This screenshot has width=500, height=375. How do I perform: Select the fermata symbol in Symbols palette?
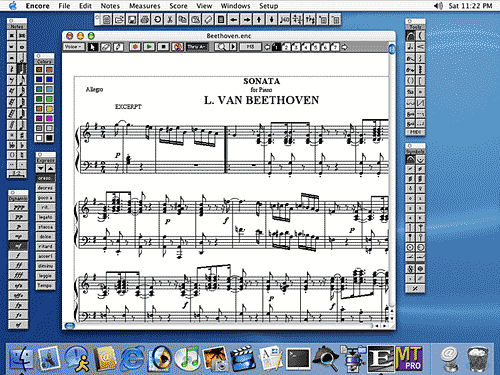[x=410, y=159]
